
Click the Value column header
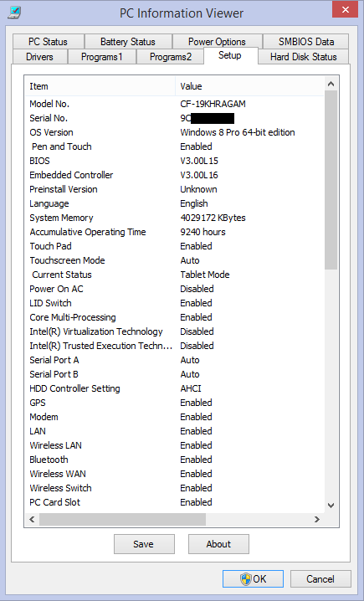point(250,86)
